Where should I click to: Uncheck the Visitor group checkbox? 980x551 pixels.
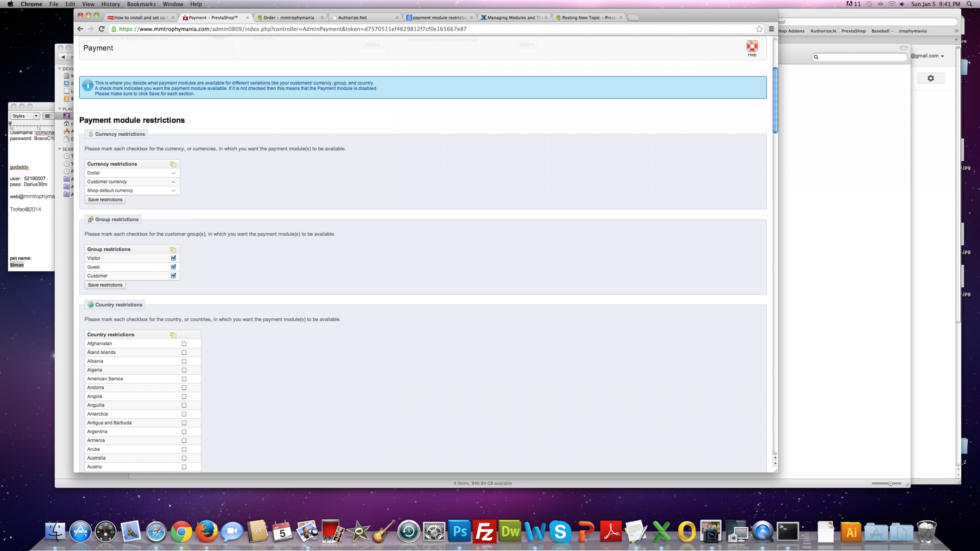pos(174,258)
